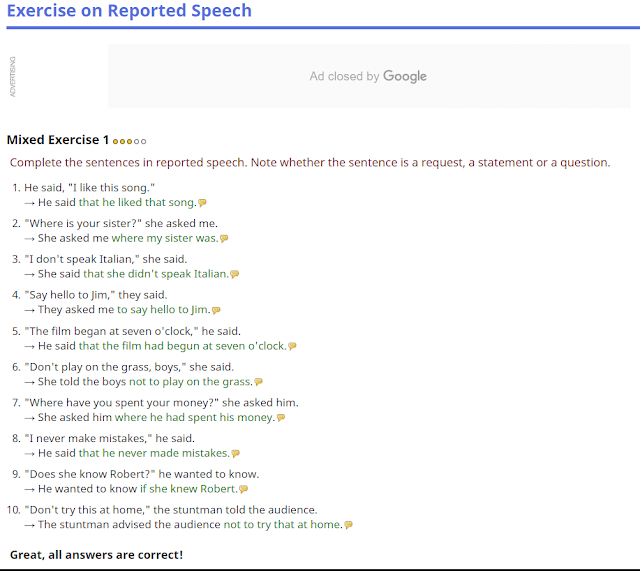
Task: Open the comment bubble after 'knew Robert'
Action: 244,489
